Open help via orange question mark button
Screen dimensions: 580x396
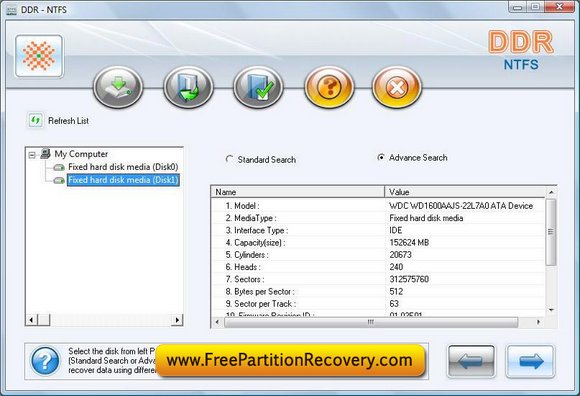(x=329, y=87)
